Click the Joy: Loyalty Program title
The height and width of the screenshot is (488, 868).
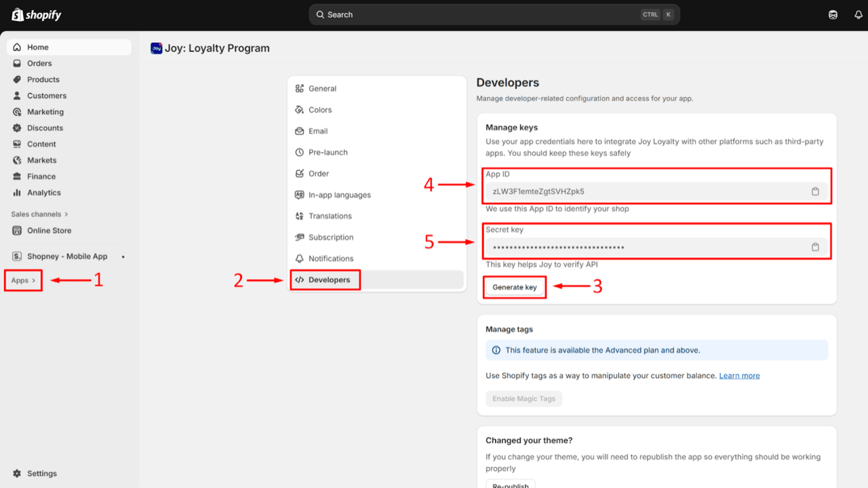tap(217, 48)
